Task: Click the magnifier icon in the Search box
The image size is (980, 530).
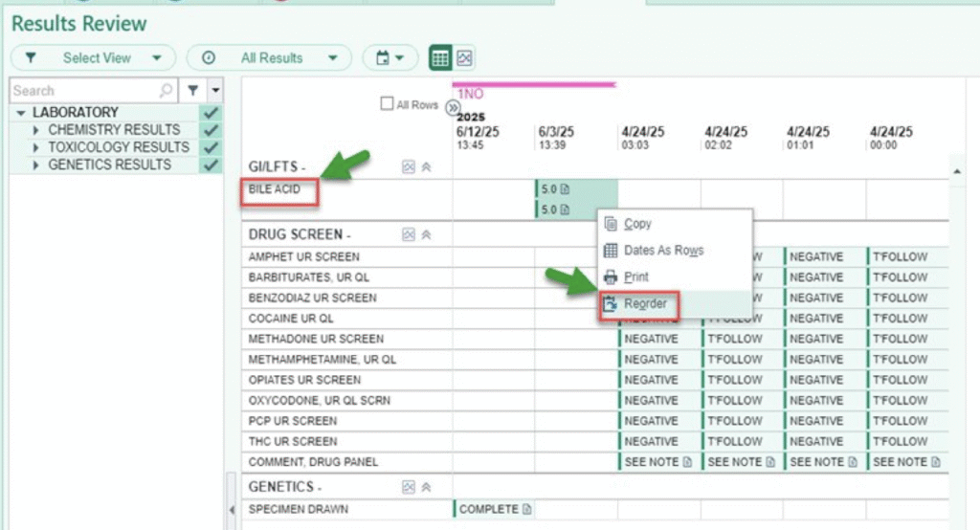Action: pyautogui.click(x=167, y=91)
